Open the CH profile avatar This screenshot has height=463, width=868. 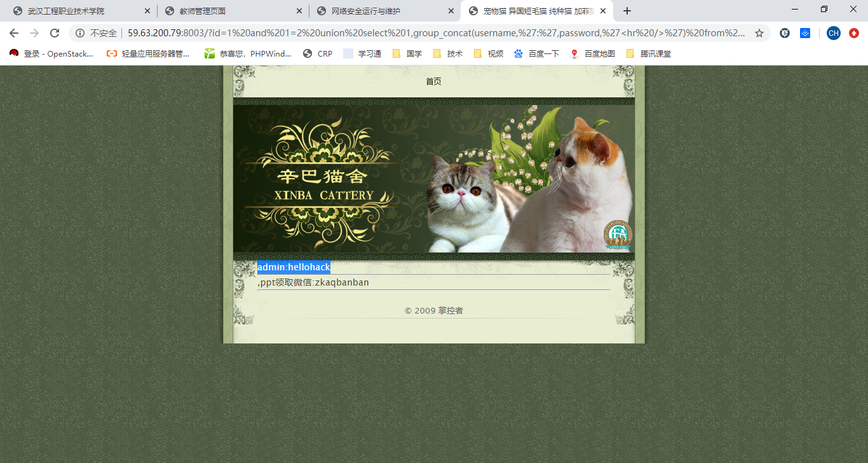(834, 33)
